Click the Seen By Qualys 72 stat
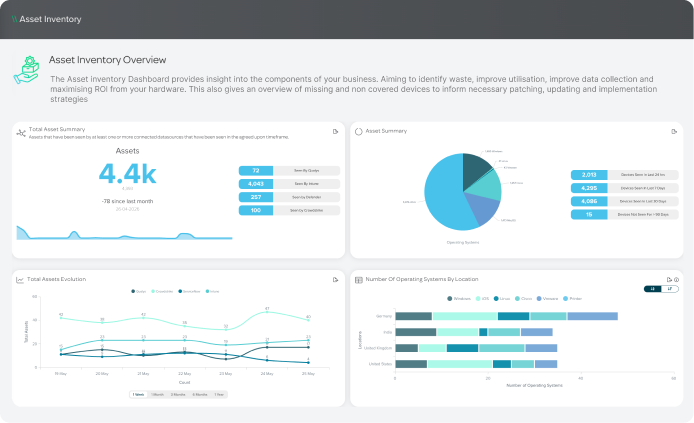This screenshot has width=694, height=423. 289,170
